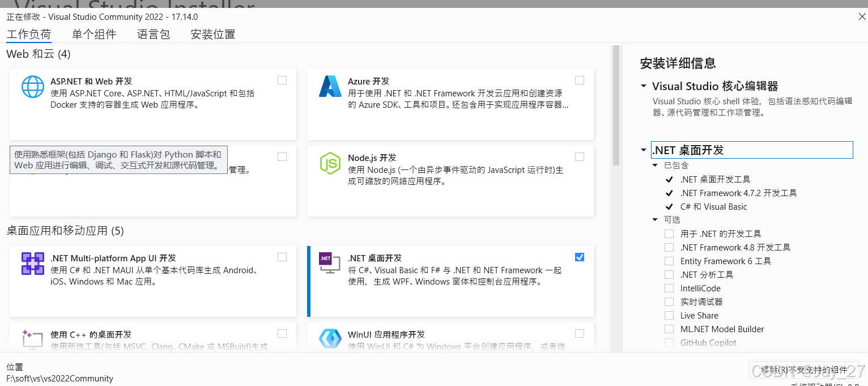The width and height of the screenshot is (868, 386).
Task: Check 实时调试器 option
Action: [x=669, y=302]
